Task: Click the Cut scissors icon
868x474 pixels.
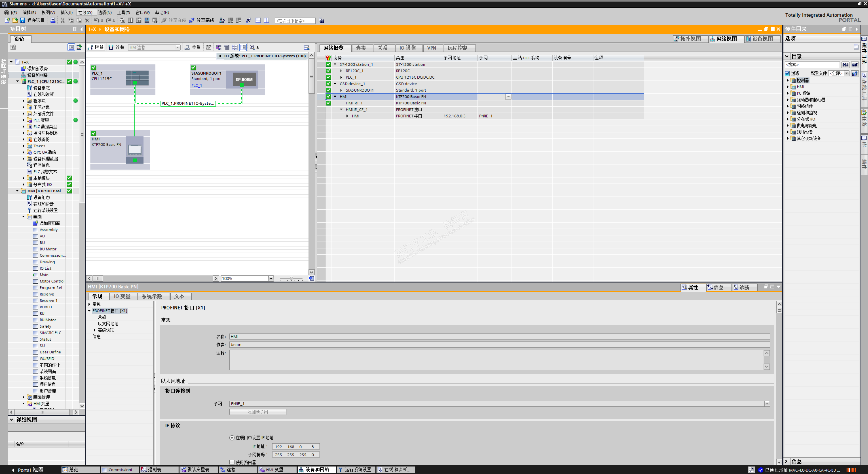Action: pos(62,20)
